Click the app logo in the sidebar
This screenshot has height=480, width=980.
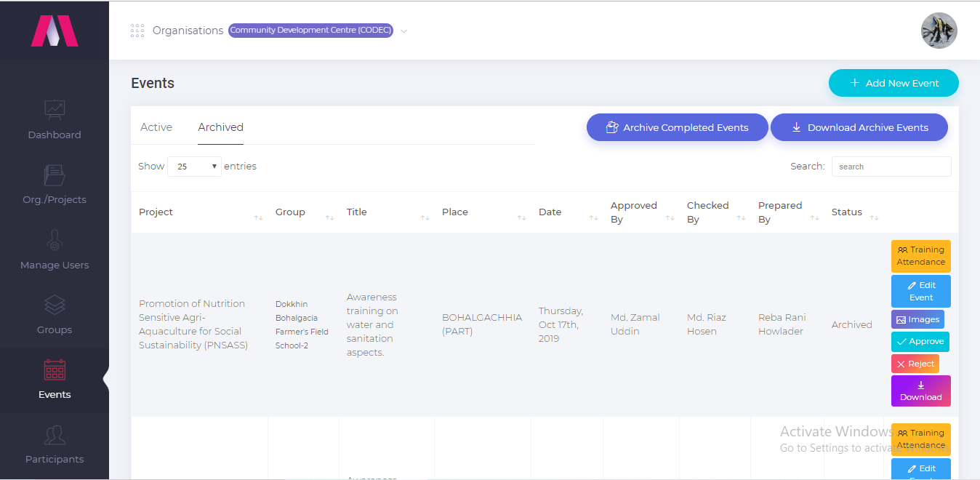click(x=55, y=31)
